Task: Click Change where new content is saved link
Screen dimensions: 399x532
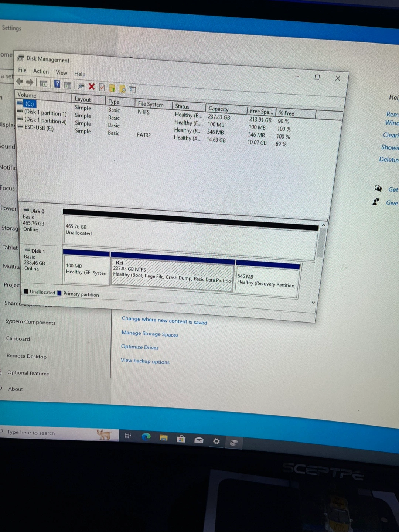Action: pyautogui.click(x=164, y=320)
